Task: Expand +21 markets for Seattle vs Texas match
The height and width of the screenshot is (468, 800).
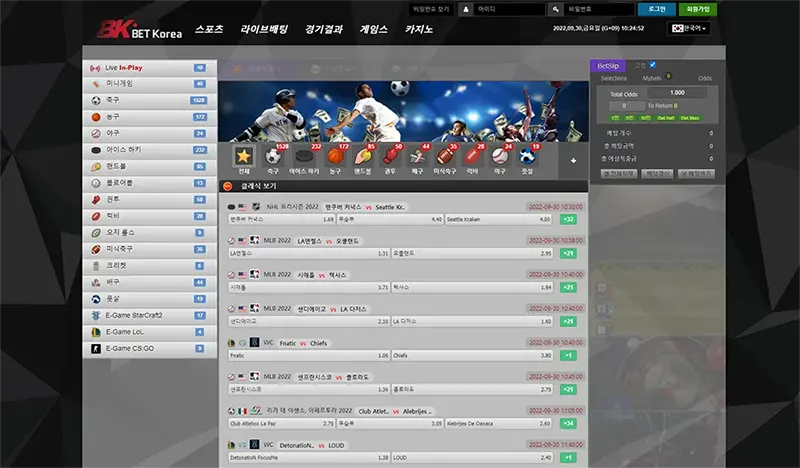Action: (x=568, y=287)
